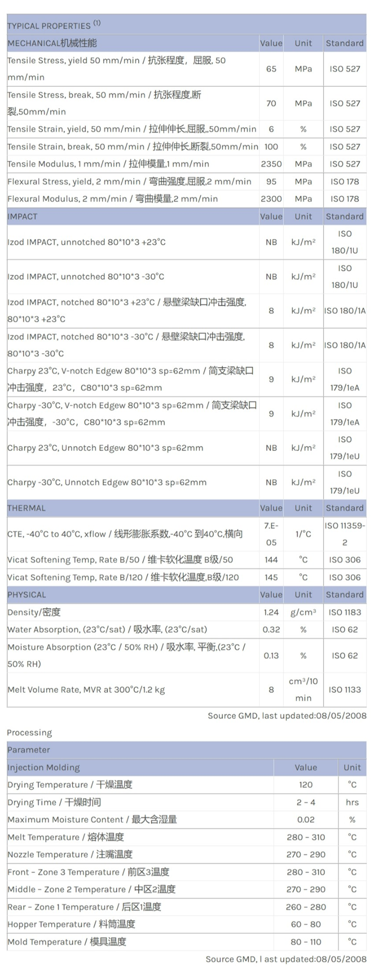Click the THERMAL section header

click(26, 508)
